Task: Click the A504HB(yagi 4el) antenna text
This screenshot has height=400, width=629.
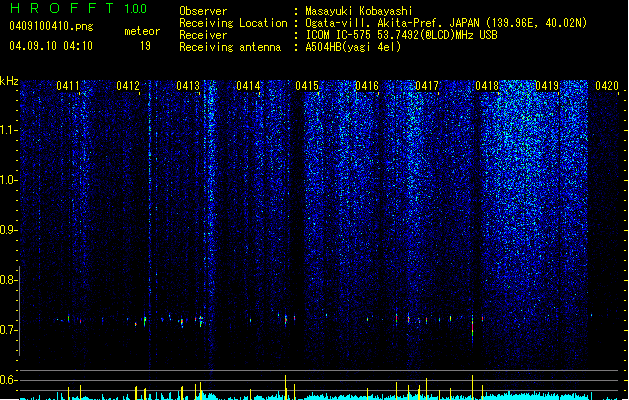Action: pyautogui.click(x=353, y=47)
